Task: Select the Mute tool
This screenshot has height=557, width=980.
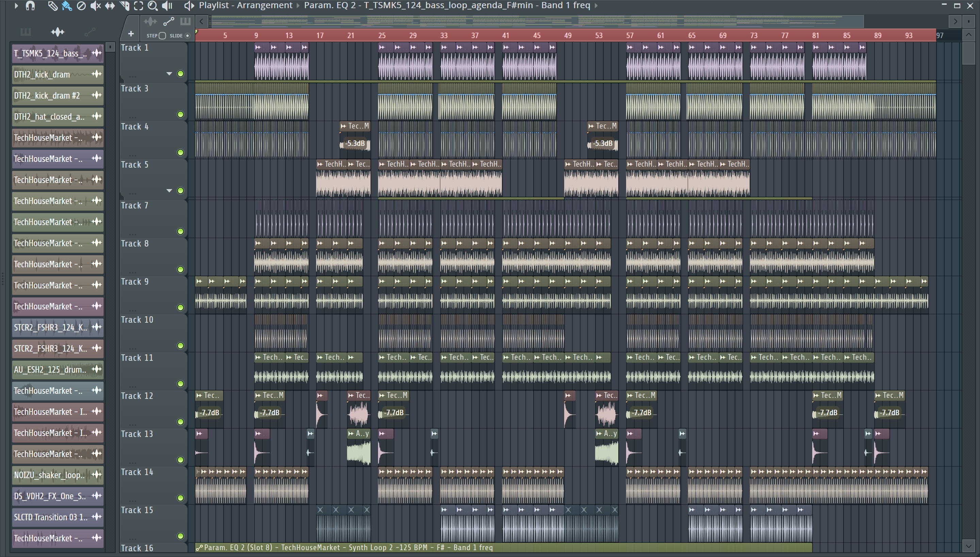Action: pos(95,5)
